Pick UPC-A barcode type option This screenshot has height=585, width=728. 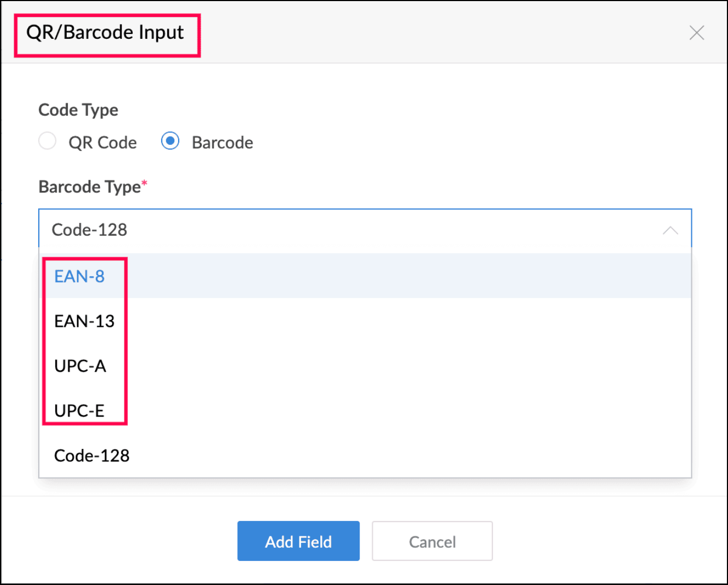80,366
